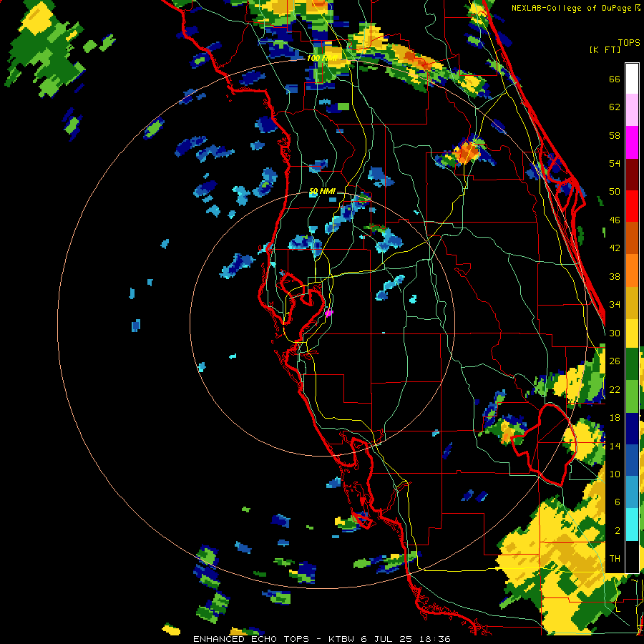Screen dimensions: 644x644
Task: Pick the cyan swatch above the TH block
Action: tap(632, 525)
